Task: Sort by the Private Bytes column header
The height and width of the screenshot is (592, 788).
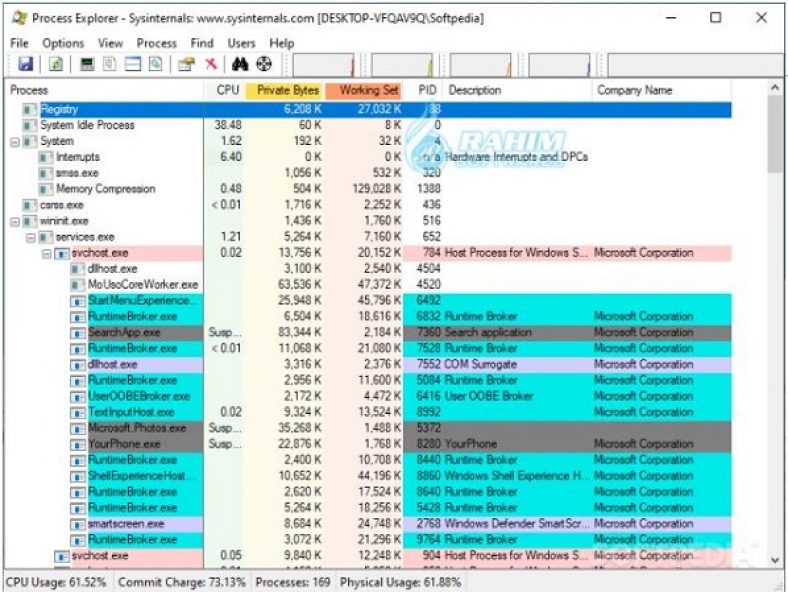Action: pyautogui.click(x=285, y=90)
